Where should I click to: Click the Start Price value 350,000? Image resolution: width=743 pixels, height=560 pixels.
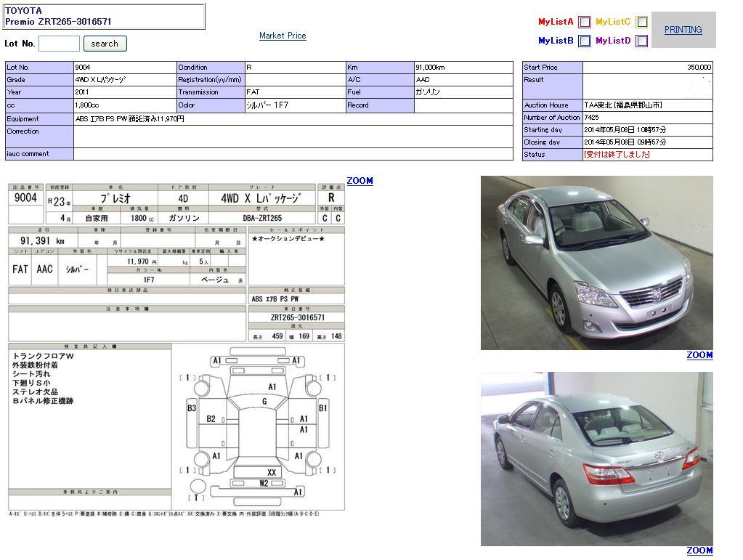click(699, 68)
